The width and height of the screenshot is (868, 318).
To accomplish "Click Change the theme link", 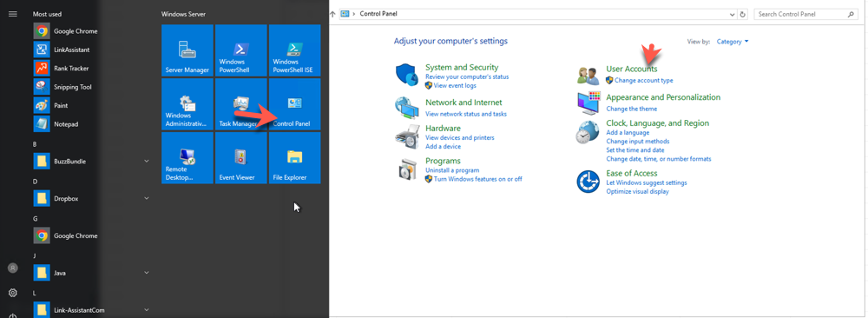I will (x=632, y=109).
